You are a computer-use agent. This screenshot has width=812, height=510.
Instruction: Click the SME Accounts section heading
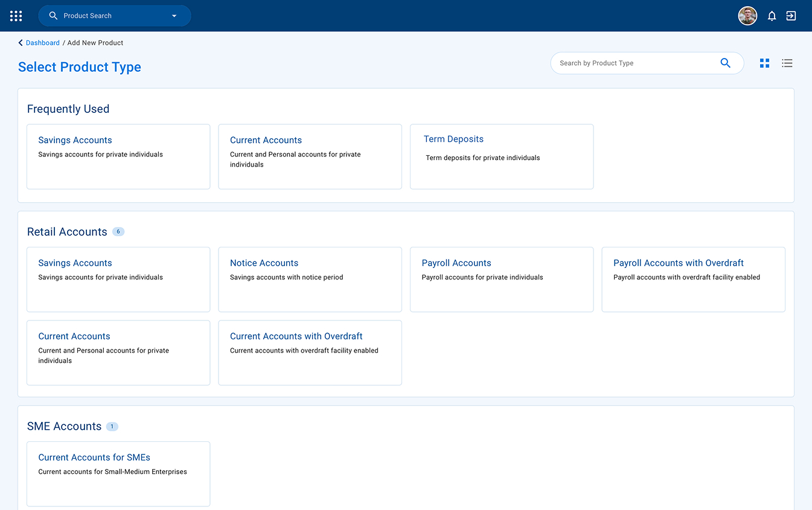click(x=64, y=426)
